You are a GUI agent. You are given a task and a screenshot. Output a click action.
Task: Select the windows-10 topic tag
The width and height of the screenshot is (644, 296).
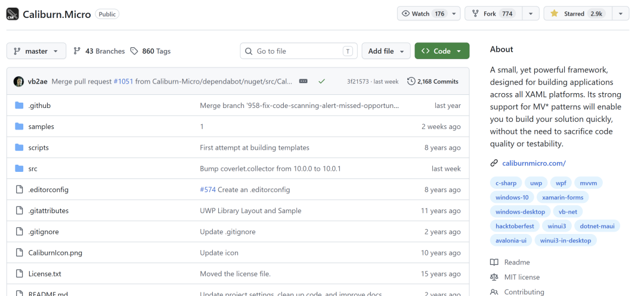512,198
